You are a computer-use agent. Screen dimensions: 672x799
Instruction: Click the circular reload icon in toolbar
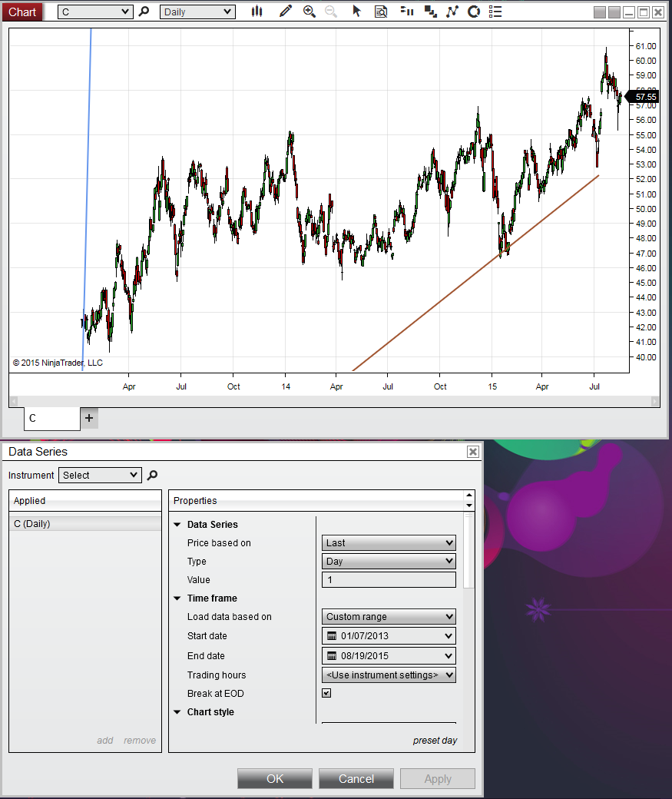(474, 12)
